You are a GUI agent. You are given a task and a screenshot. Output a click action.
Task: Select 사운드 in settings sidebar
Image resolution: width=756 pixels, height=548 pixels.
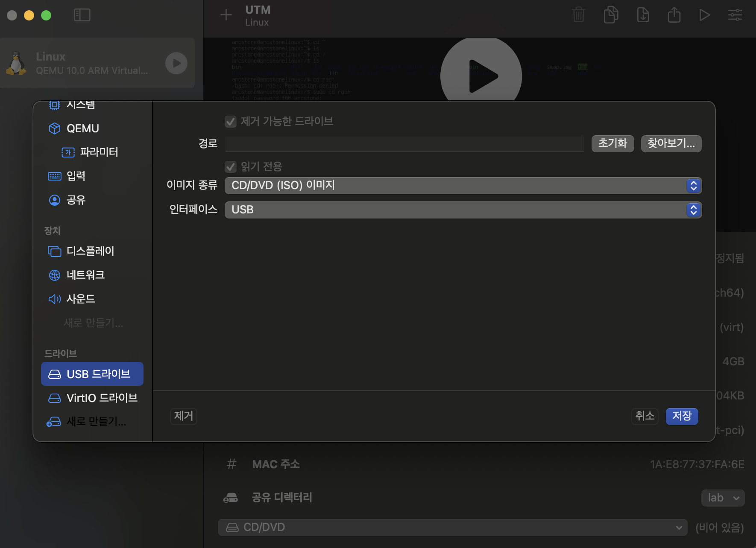click(x=92, y=299)
